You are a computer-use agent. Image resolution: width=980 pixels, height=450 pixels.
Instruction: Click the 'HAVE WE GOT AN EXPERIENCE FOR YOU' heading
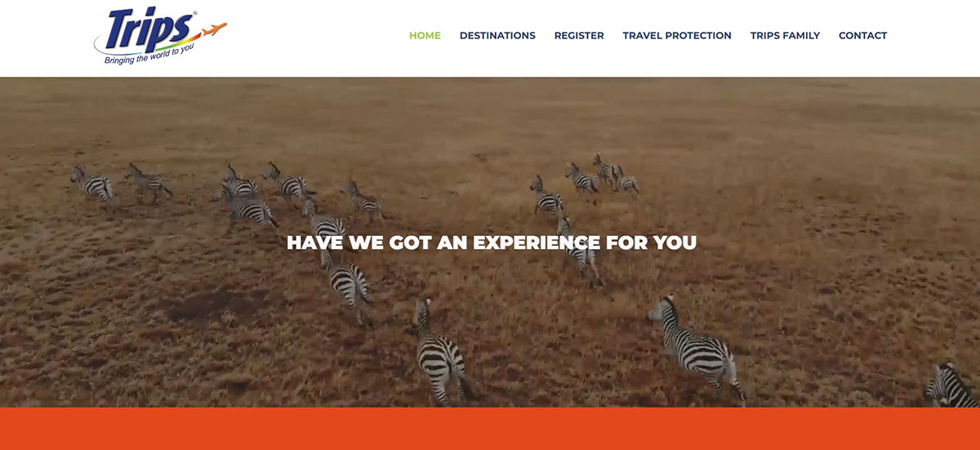click(x=492, y=243)
